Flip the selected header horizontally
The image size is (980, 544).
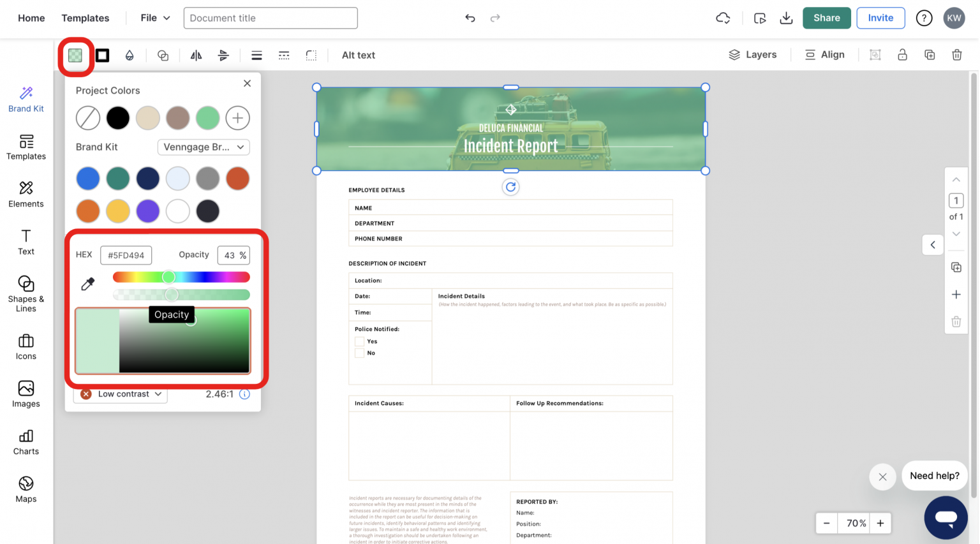point(195,55)
